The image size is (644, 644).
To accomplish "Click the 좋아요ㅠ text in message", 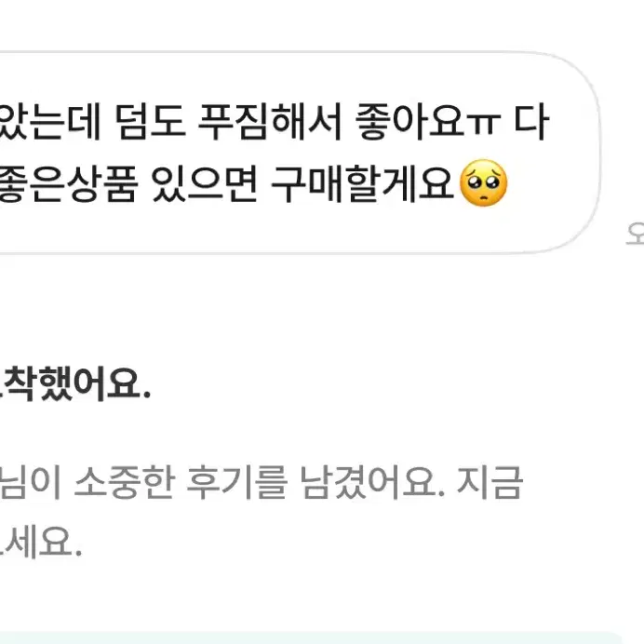I will [x=427, y=122].
